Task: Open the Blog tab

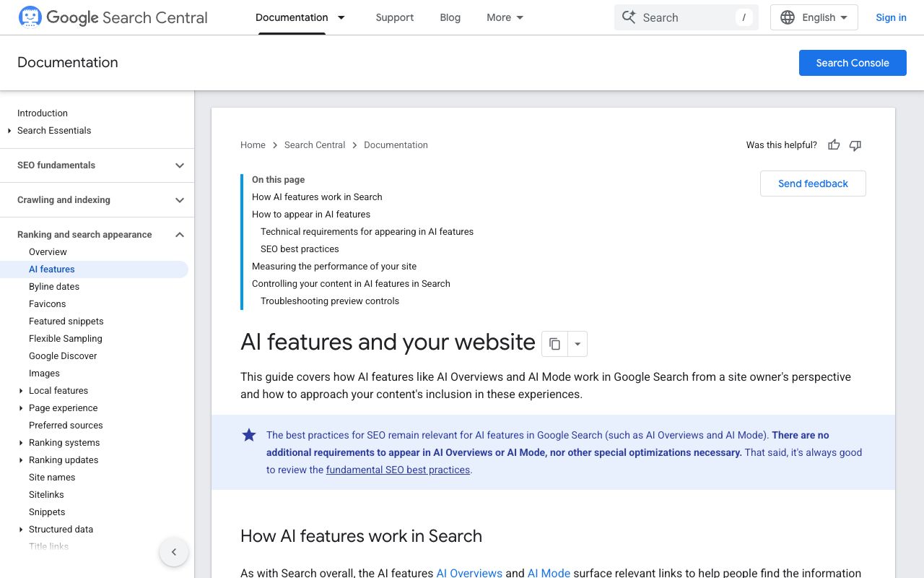Action: click(450, 17)
